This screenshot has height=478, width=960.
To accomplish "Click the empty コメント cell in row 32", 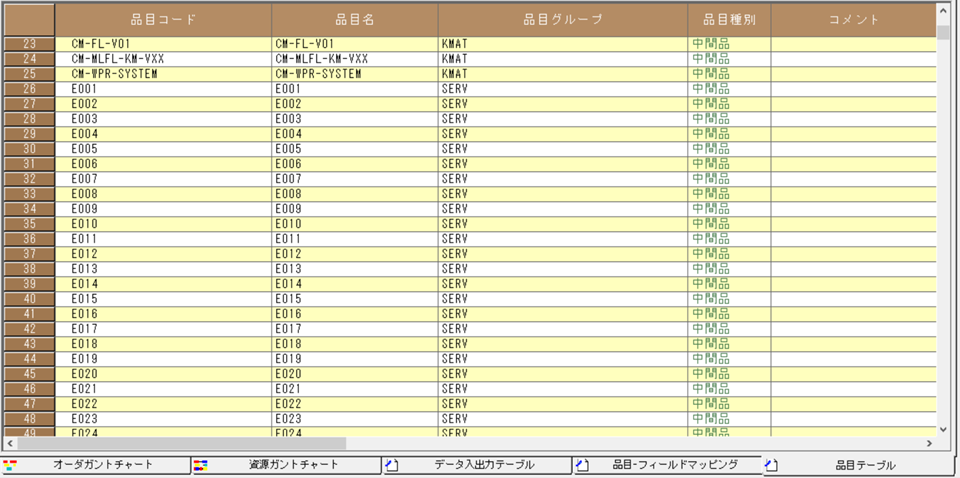I will pyautogui.click(x=853, y=179).
